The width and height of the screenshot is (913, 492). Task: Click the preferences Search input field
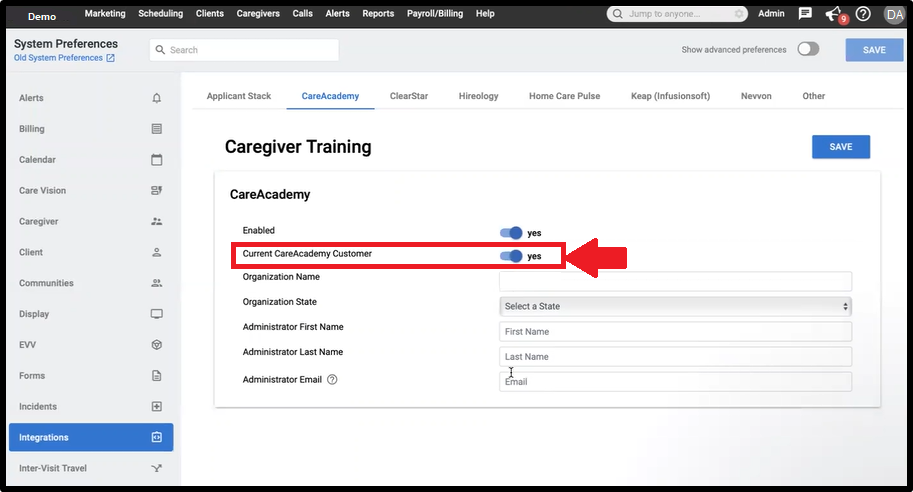(x=245, y=50)
